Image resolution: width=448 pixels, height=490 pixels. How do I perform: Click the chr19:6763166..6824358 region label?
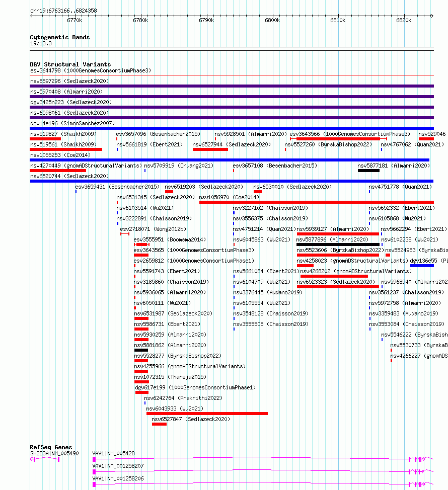tap(63, 11)
